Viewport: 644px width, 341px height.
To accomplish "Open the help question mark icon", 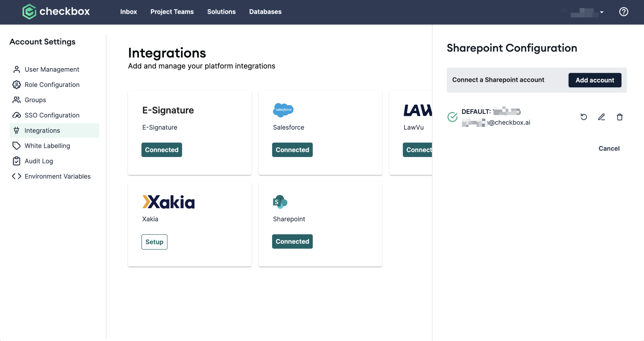I will click(x=623, y=12).
